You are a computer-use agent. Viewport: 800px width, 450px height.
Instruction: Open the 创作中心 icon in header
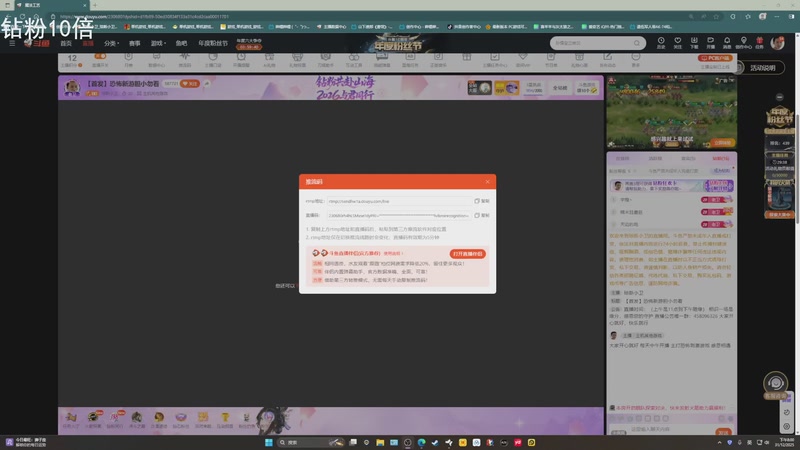[x=743, y=43]
